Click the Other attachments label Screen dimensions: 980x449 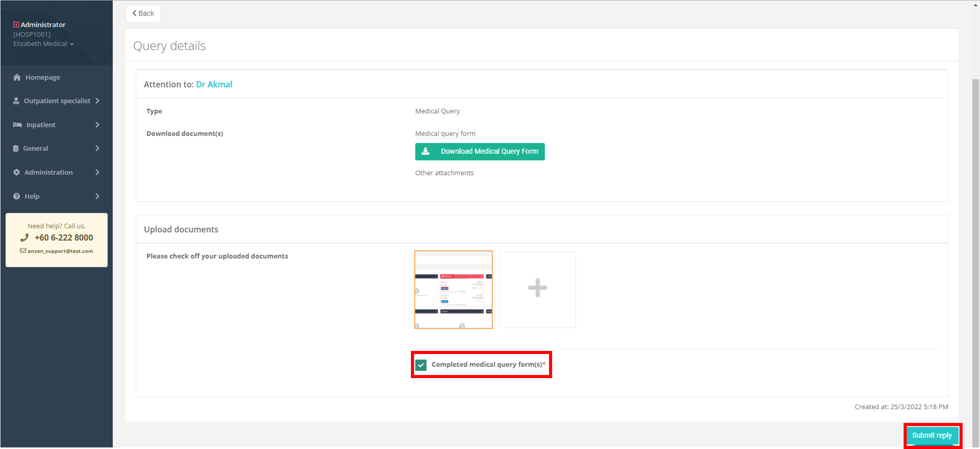click(x=444, y=173)
